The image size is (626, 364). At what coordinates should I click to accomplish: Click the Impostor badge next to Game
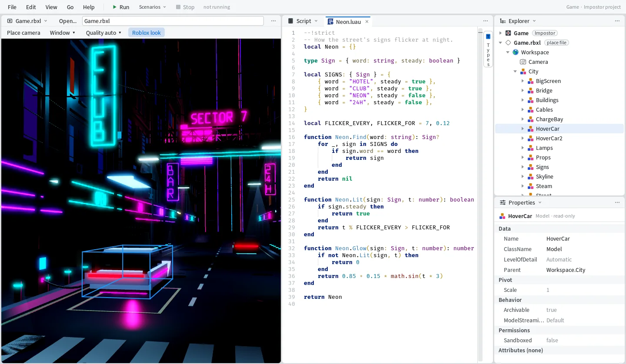pos(545,33)
